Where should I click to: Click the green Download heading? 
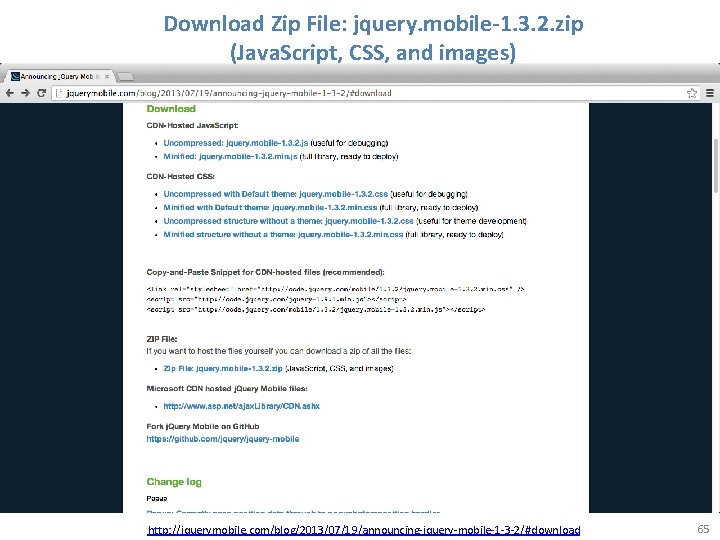click(x=171, y=109)
